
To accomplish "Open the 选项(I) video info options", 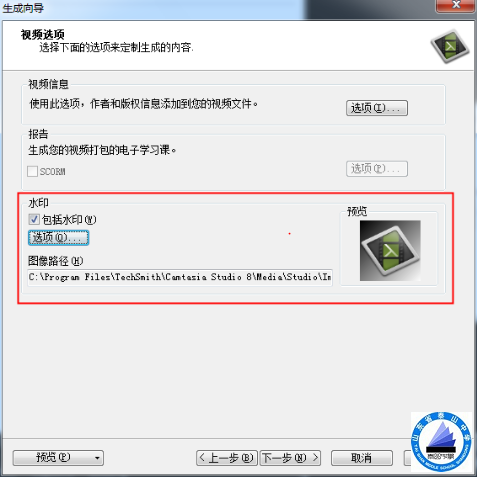I will point(377,108).
